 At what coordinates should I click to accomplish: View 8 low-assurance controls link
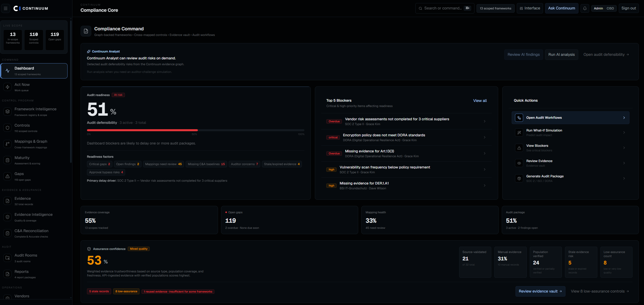click(x=600, y=291)
